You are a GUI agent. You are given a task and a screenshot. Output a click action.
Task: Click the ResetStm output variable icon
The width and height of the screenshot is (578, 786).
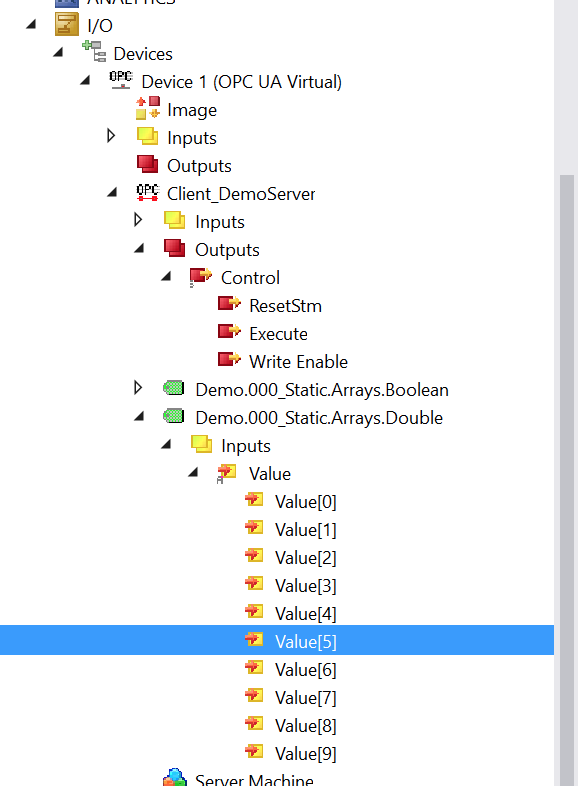pyautogui.click(x=229, y=304)
